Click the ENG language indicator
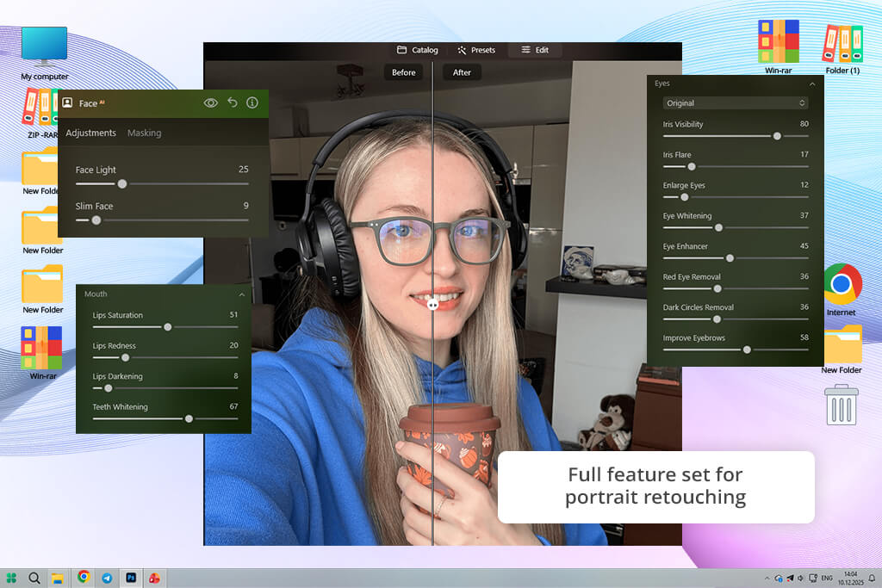This screenshot has height=588, width=882. point(826,579)
